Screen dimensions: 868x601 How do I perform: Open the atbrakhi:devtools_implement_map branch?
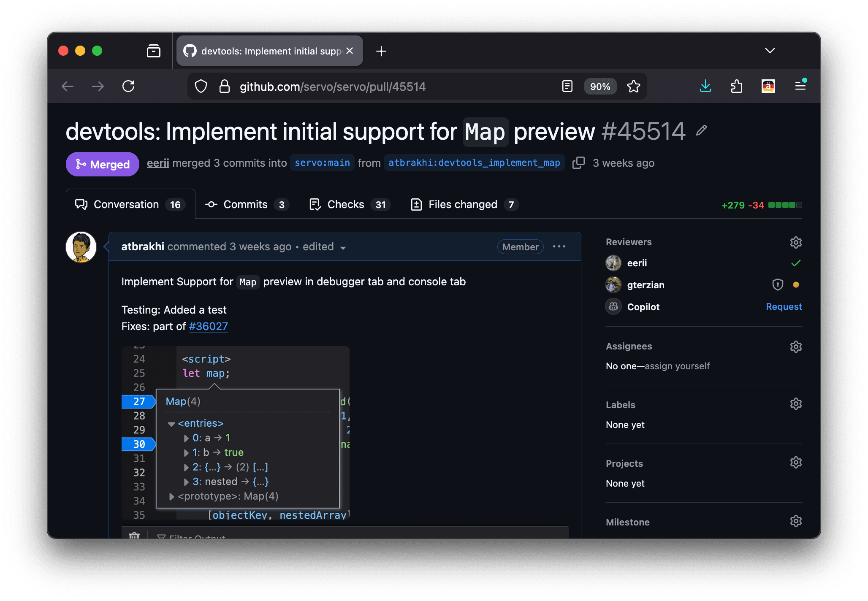(474, 163)
